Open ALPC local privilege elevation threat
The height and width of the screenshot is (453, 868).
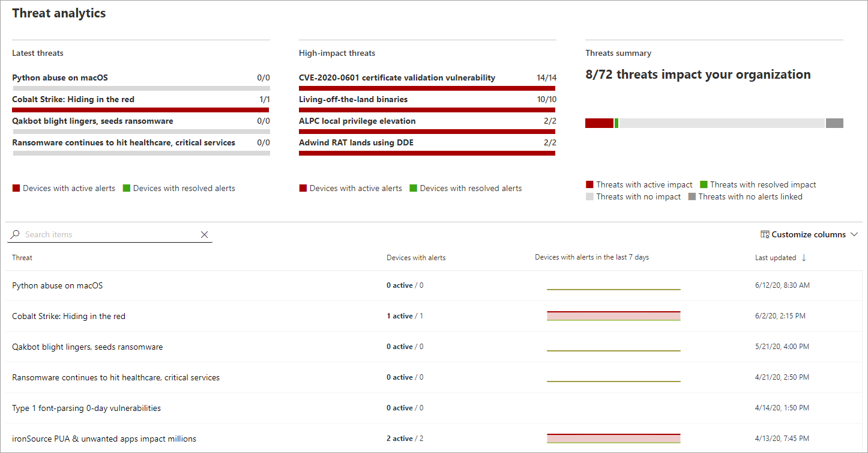click(x=357, y=121)
